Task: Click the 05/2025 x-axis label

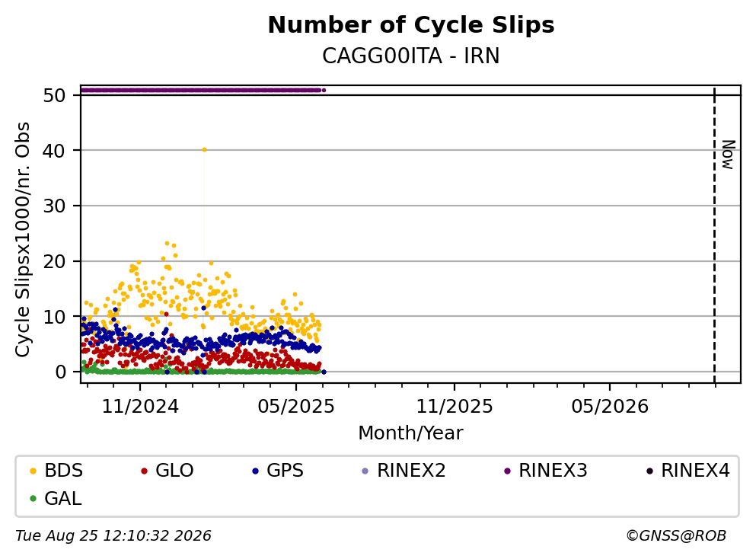Action: tap(296, 407)
